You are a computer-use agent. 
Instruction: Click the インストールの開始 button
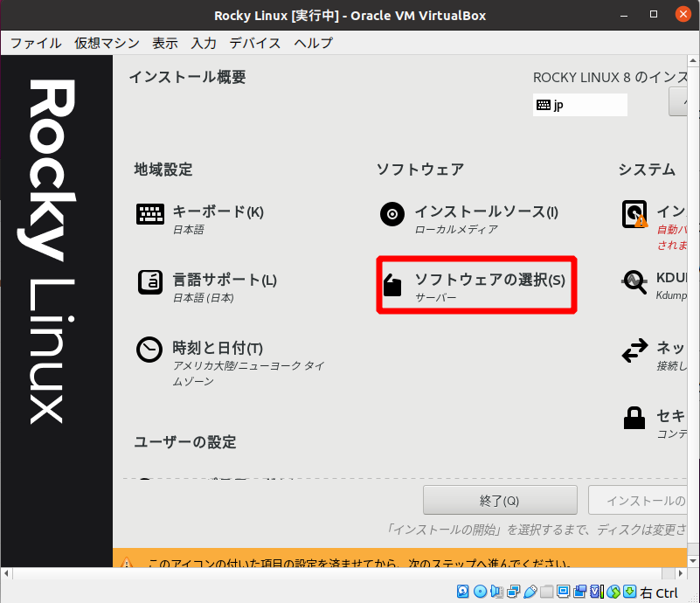pos(637,501)
